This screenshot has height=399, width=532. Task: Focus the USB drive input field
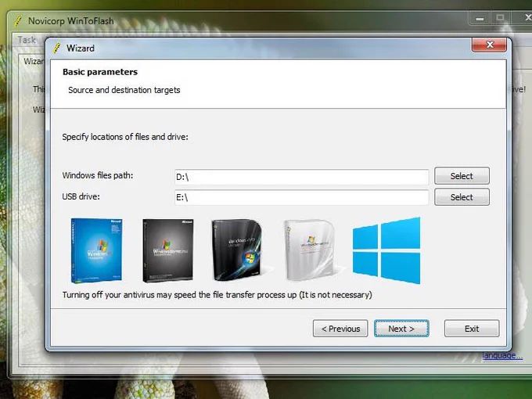302,197
